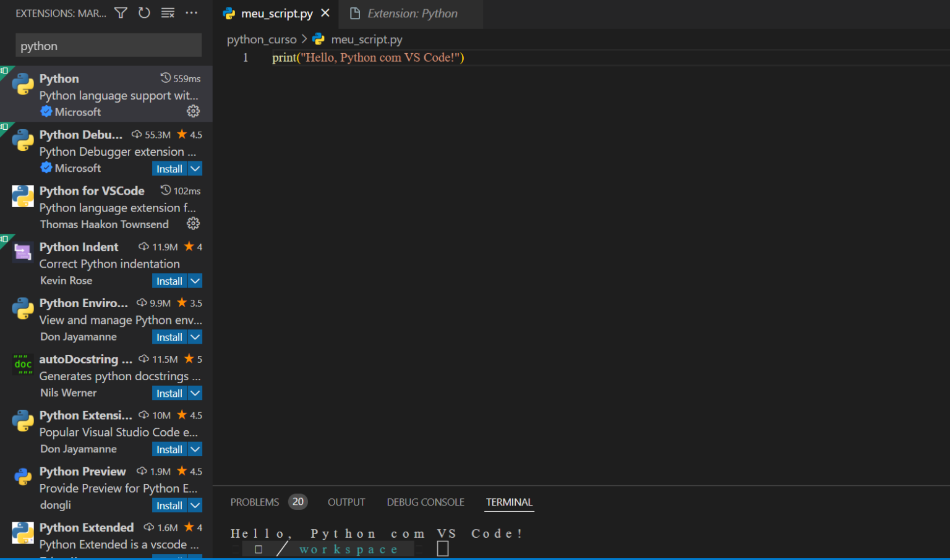This screenshot has width=950, height=560.
Task: Click the Python activation time clock icon
Action: (166, 78)
